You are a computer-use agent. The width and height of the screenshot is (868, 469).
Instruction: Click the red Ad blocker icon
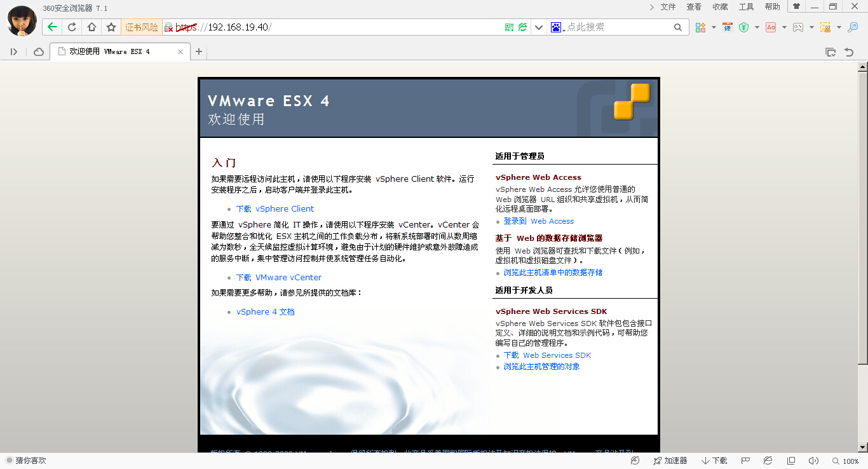[771, 27]
